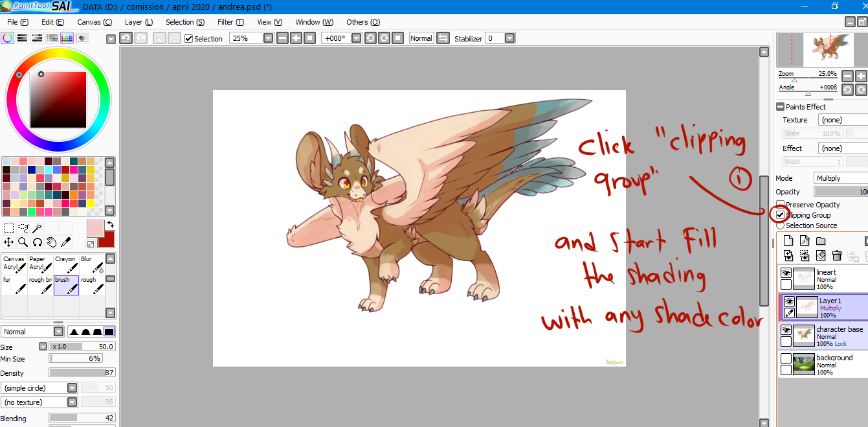Reset canvas rotation
Image resolution: width=868 pixels, height=427 pixels.
(397, 38)
